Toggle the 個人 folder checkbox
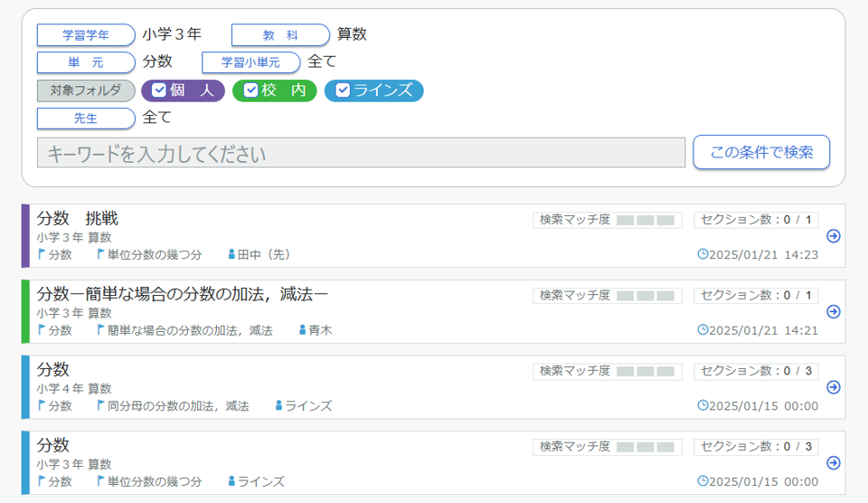Screen dimensions: 868x503 pyautogui.click(x=159, y=90)
